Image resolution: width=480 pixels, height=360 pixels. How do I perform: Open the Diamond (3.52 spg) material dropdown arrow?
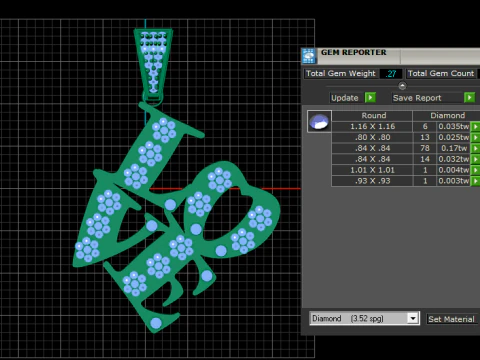[413, 318]
